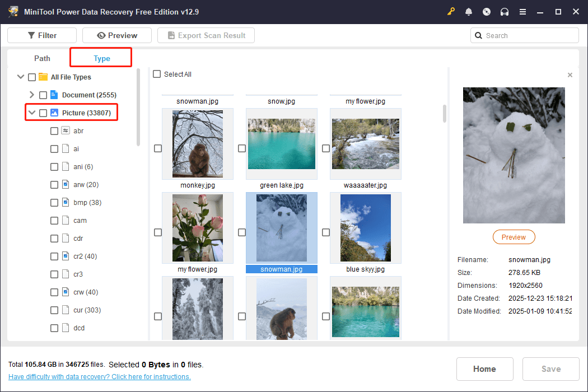Screen dimensions: 588x392
Task: Switch to the Path tab
Action: click(42, 58)
